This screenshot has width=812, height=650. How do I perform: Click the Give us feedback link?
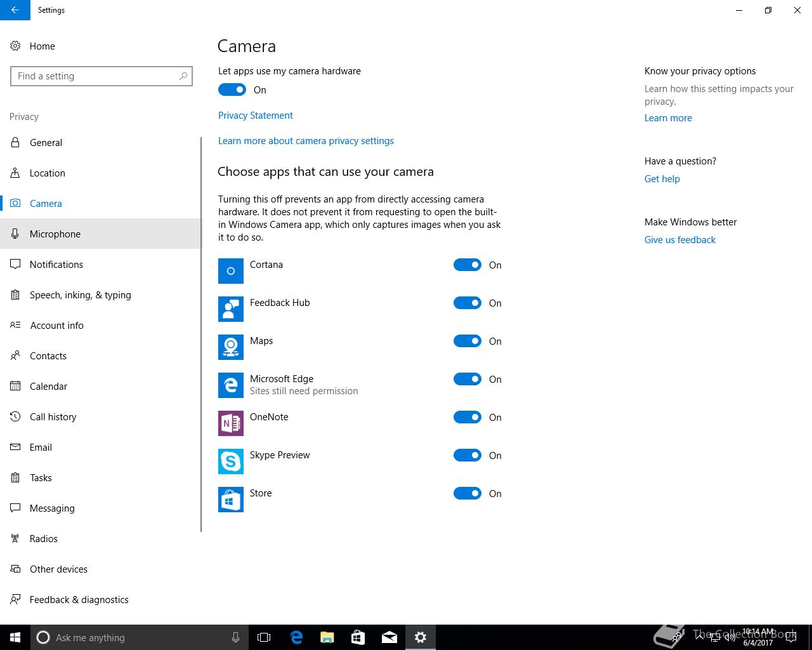[679, 240]
